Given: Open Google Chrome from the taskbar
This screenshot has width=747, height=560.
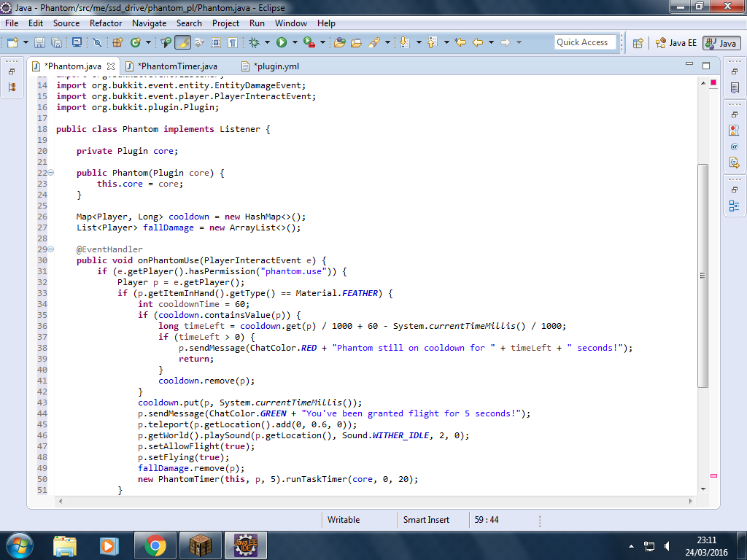Looking at the screenshot, I should click(x=155, y=545).
